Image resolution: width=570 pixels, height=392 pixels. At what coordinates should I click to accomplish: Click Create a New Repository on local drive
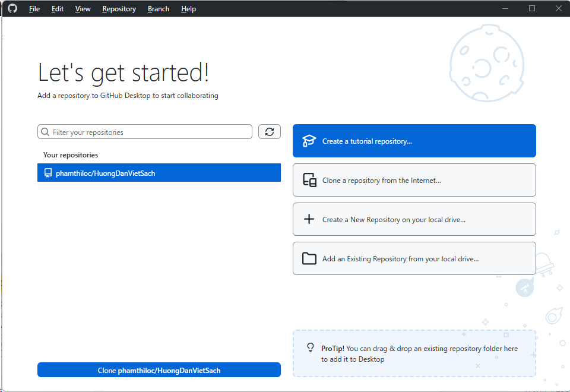(414, 219)
